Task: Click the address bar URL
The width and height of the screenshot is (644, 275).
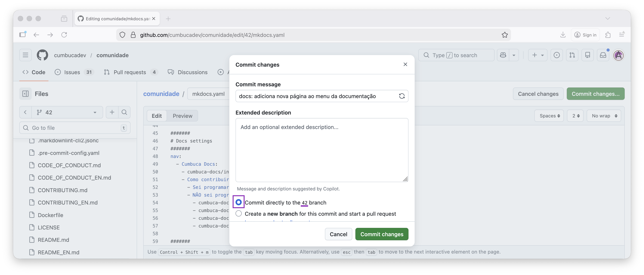Action: [212, 35]
